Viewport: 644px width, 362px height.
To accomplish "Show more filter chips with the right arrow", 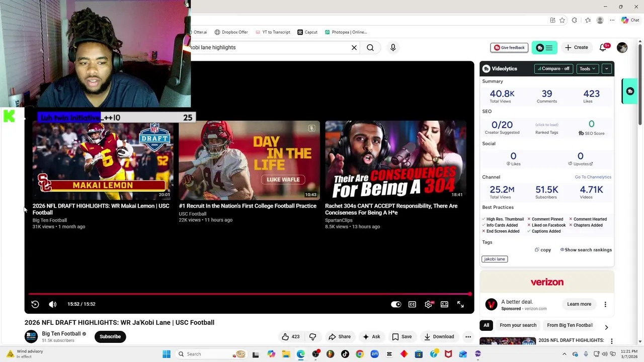I will pyautogui.click(x=606, y=327).
